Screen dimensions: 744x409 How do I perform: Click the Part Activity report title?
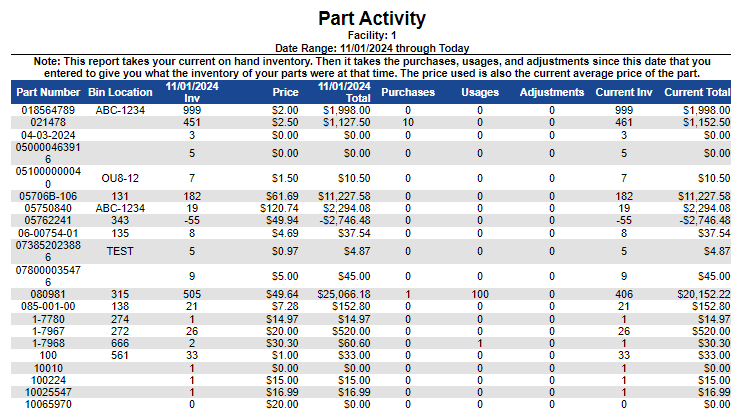point(372,18)
